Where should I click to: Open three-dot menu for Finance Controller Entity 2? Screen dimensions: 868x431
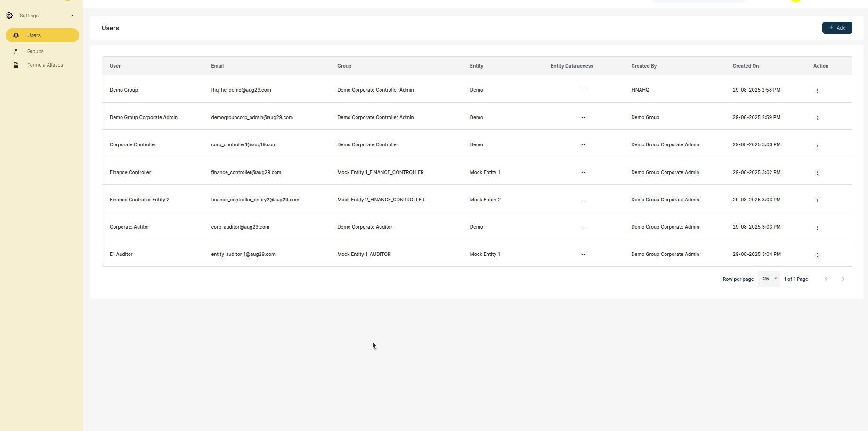click(x=817, y=200)
